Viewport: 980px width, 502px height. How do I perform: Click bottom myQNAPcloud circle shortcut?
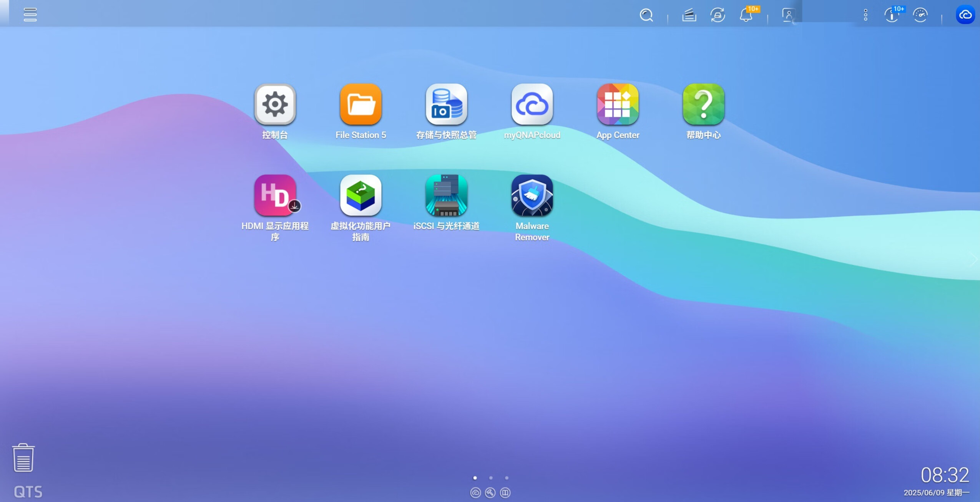coord(475,492)
